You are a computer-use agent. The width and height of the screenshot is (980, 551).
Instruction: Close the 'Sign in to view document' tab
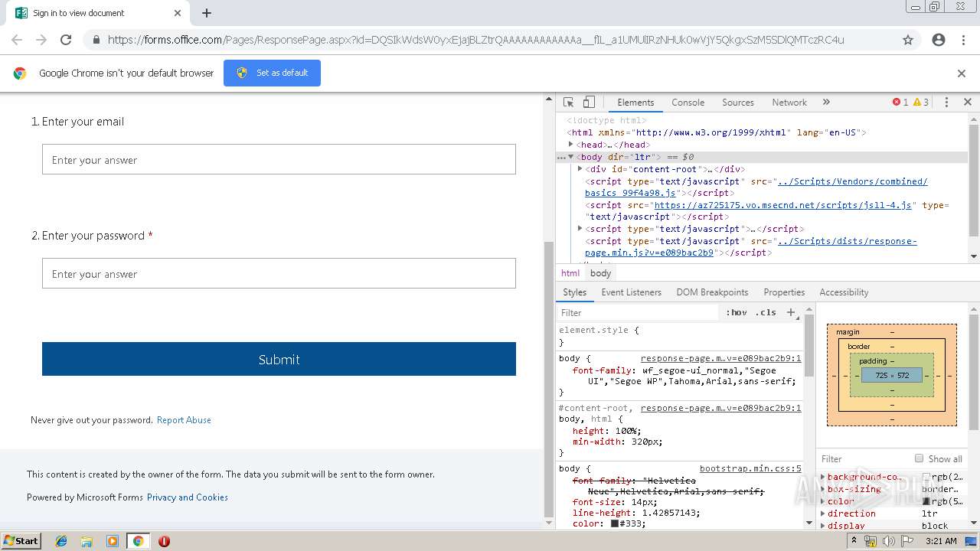click(x=178, y=13)
